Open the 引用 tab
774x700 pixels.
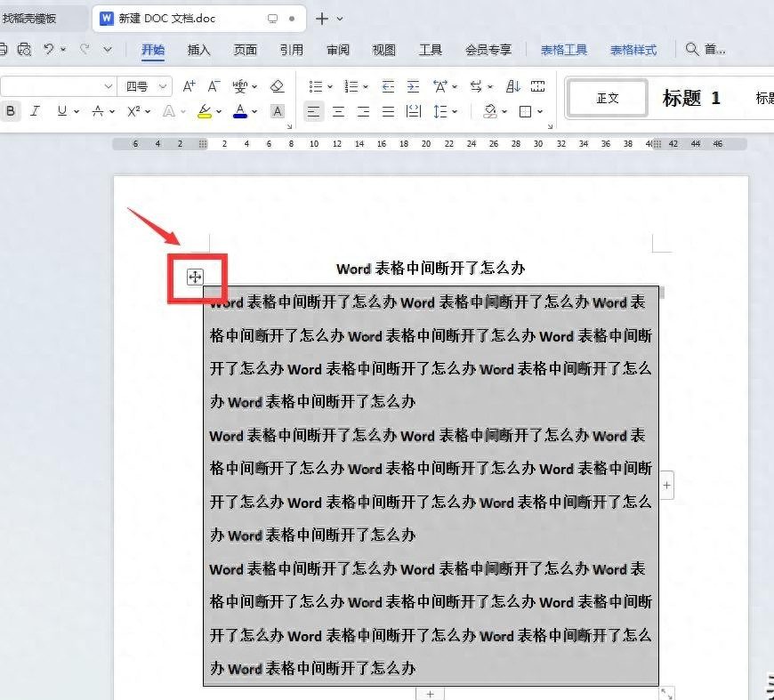click(292, 50)
